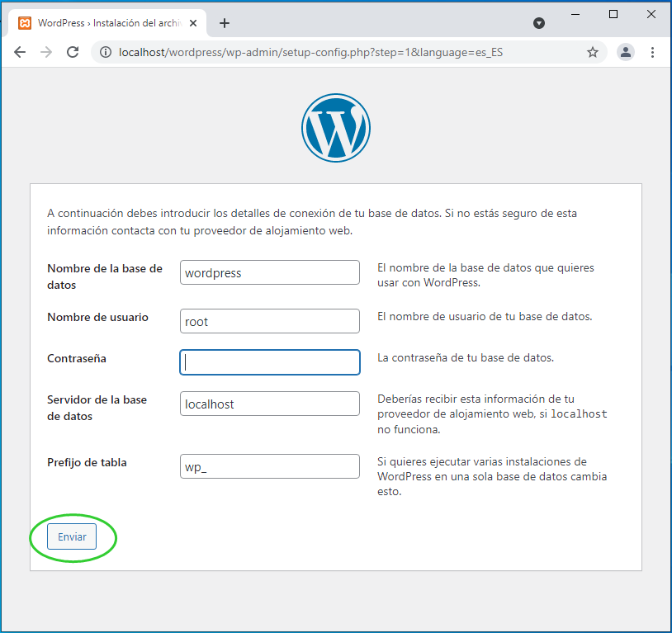Click the address bar URL text
Image resolution: width=672 pixels, height=633 pixels.
310,52
